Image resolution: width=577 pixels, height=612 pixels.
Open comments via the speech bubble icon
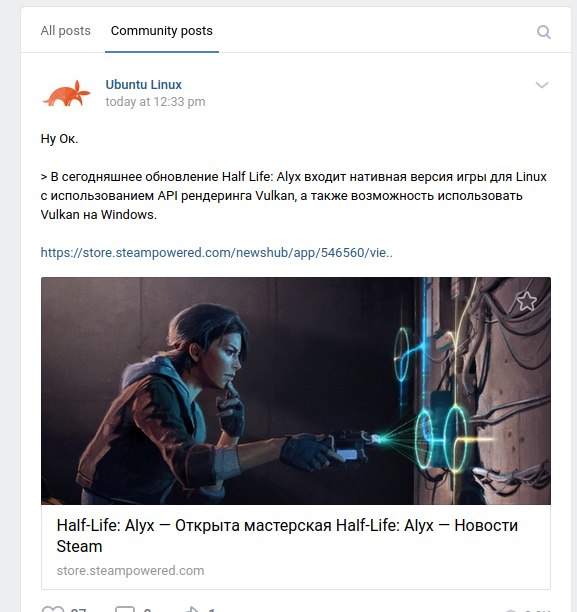tap(125, 609)
